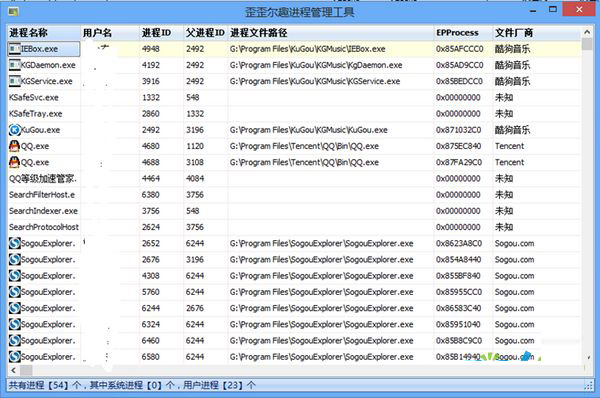
Task: Click process ID cell 4948
Action: 151,49
